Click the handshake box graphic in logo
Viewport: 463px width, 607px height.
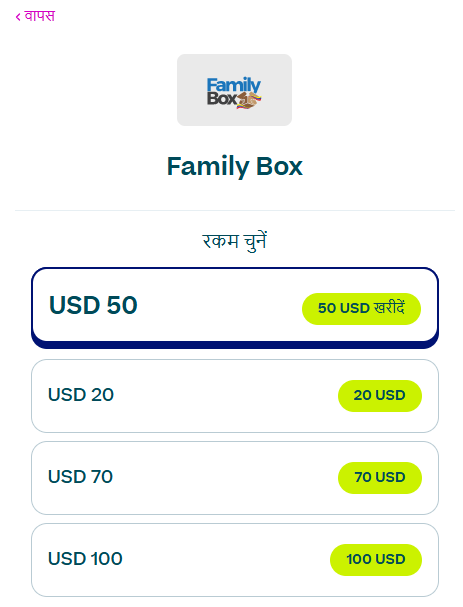coord(249,101)
